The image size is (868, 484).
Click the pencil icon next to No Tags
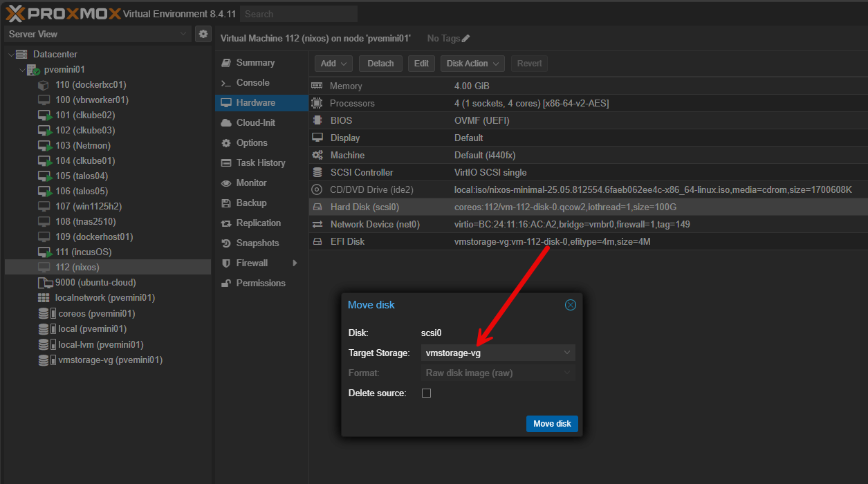click(466, 39)
